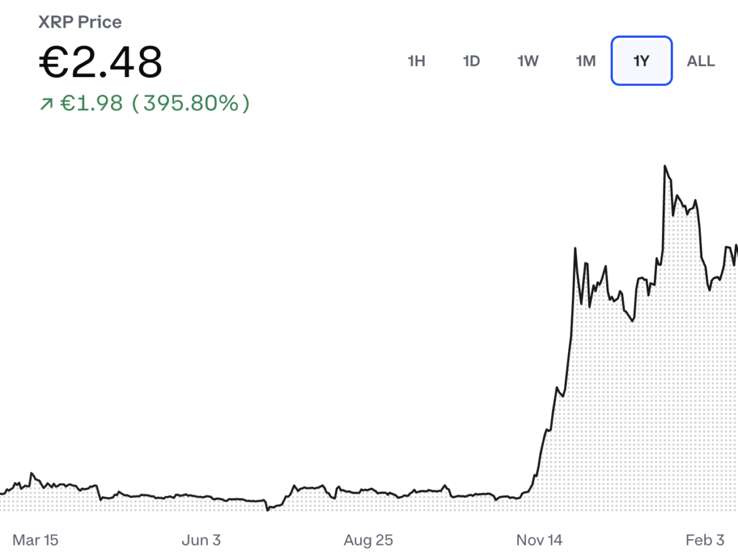Click the early December price spike top
The height and width of the screenshot is (560, 738).
click(575, 249)
